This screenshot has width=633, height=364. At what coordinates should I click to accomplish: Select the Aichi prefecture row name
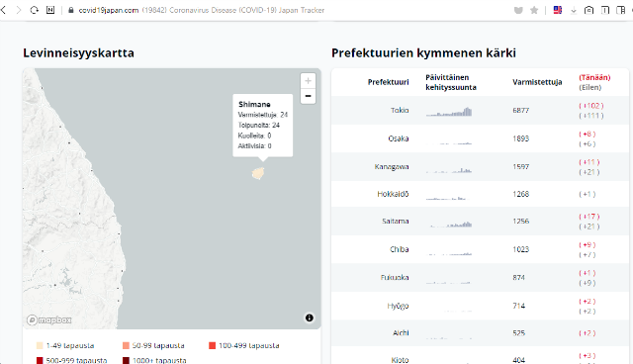pos(401,333)
